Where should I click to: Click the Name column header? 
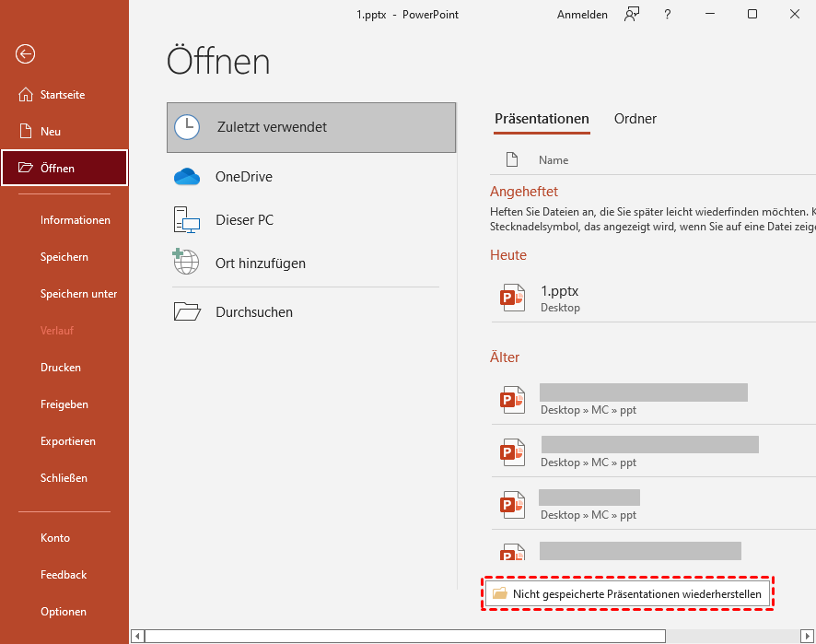(554, 160)
